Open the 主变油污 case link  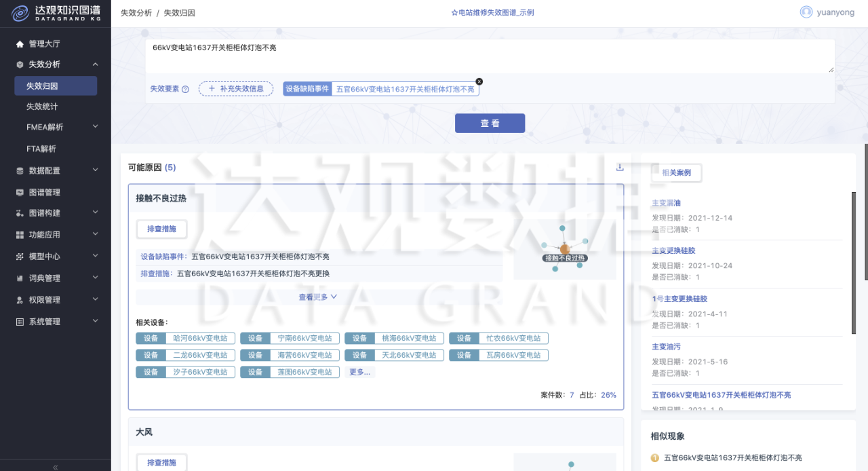[x=666, y=347]
